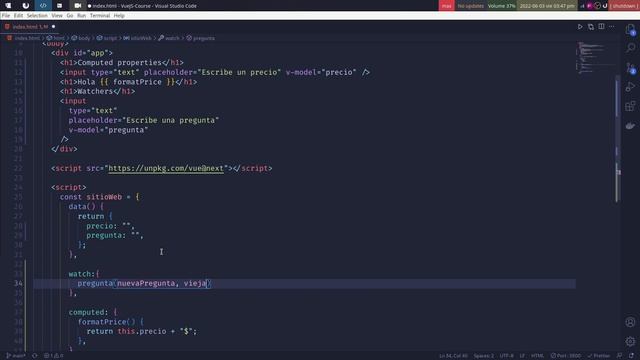The image size is (640, 360).
Task: Open the Search view in the activity bar
Action: (630, 48)
